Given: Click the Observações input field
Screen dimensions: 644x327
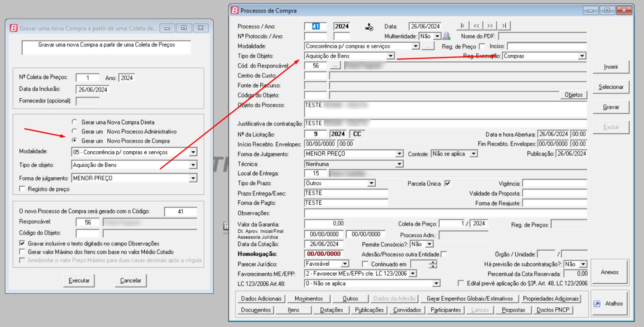Looking at the screenshot, I should pos(446,213).
